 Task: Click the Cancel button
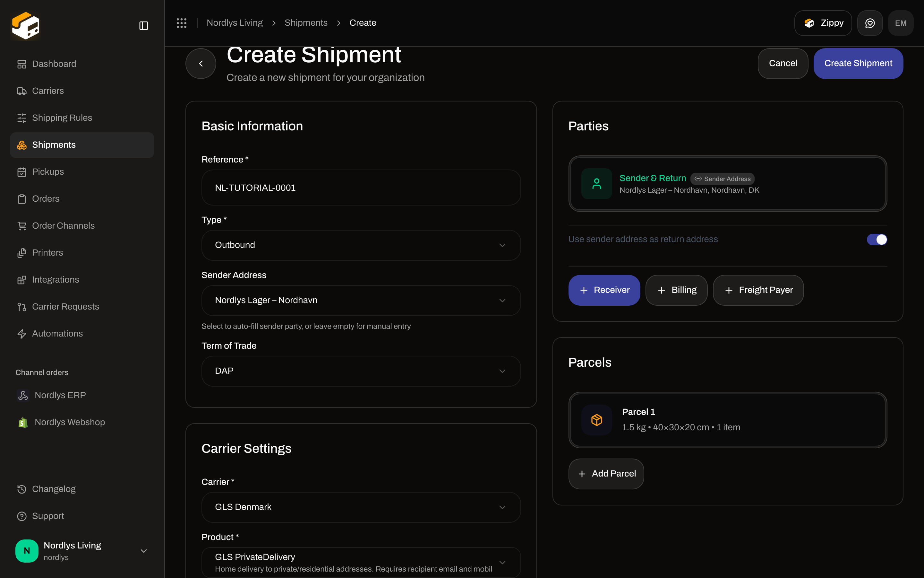click(783, 64)
